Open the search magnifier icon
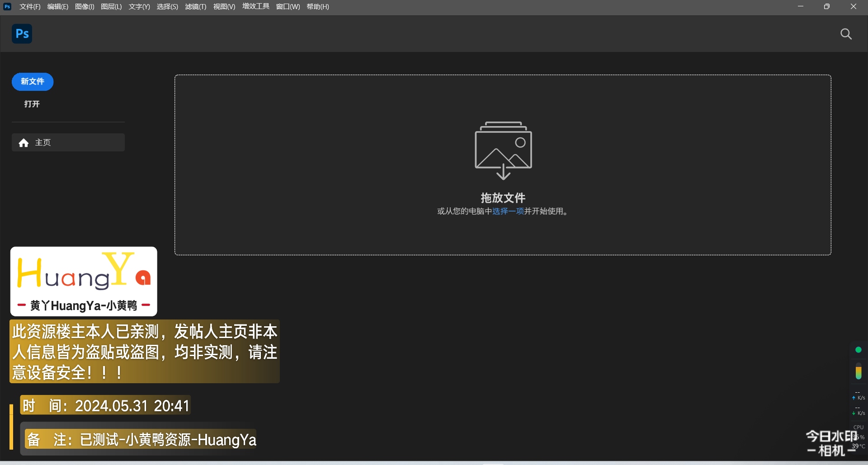The height and width of the screenshot is (465, 868). [x=846, y=34]
